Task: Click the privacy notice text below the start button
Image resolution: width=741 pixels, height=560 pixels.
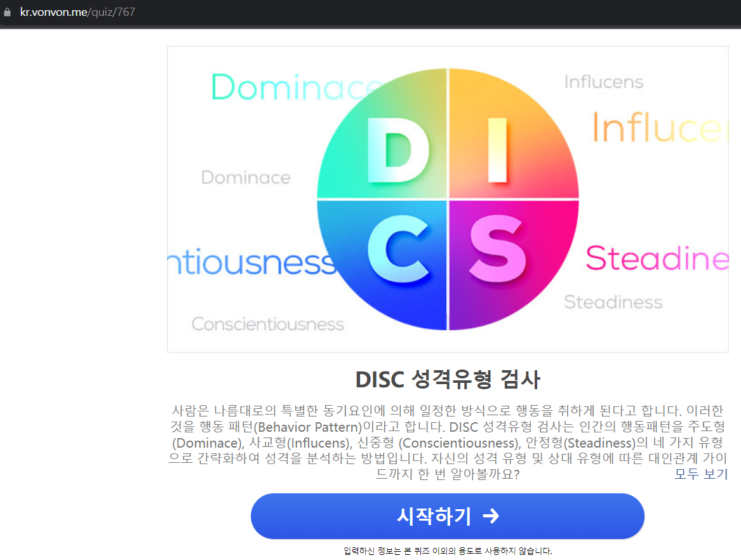Action: click(x=448, y=549)
